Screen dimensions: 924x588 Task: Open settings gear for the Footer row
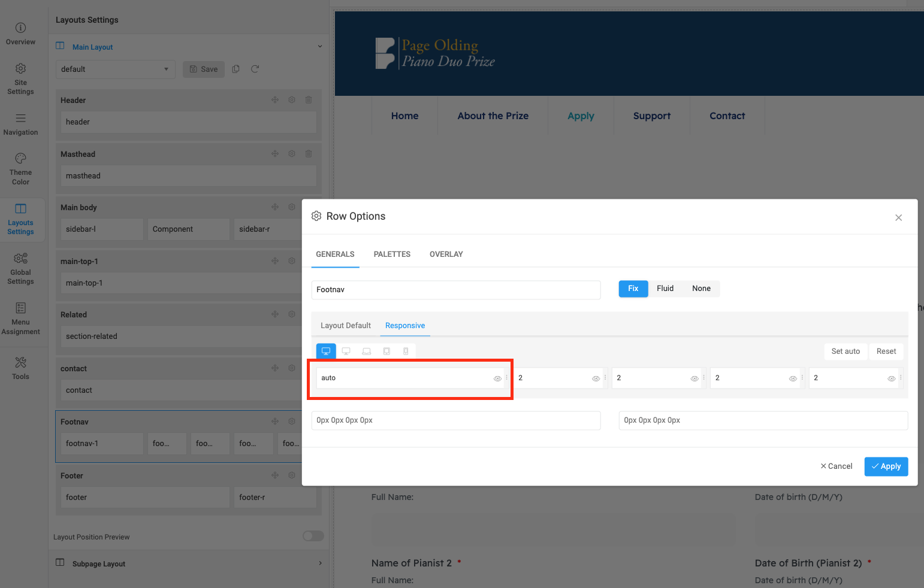pyautogui.click(x=292, y=475)
